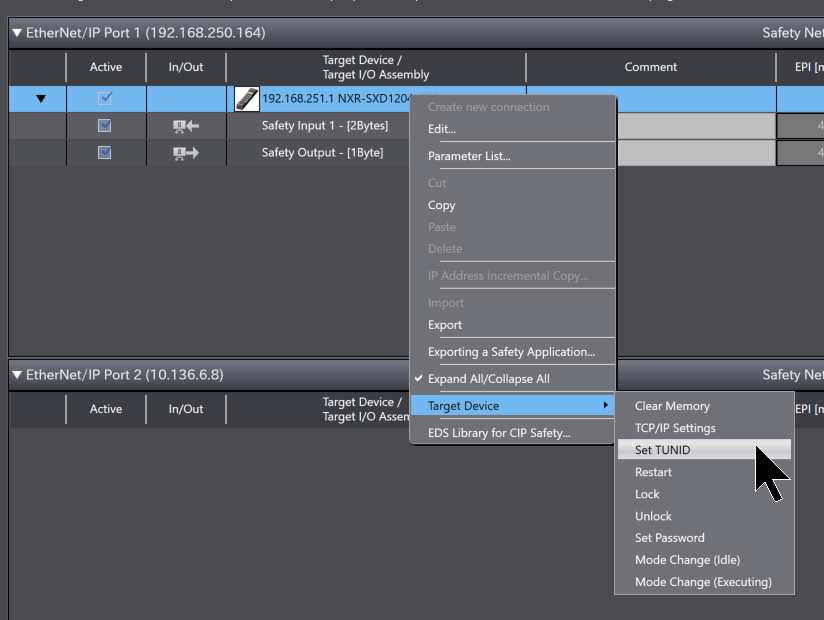
Task: Open the Target Device submenu arrow
Action: click(x=605, y=405)
